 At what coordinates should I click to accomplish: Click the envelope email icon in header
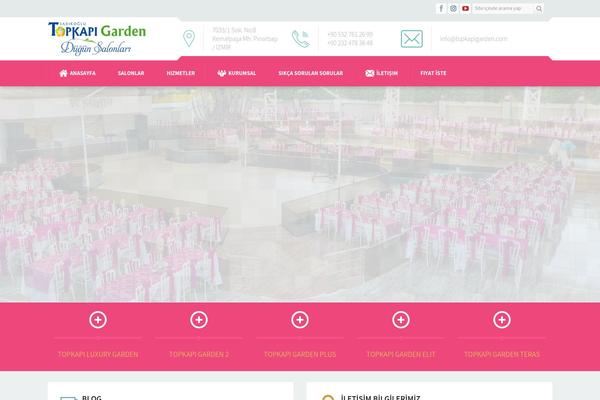(412, 39)
